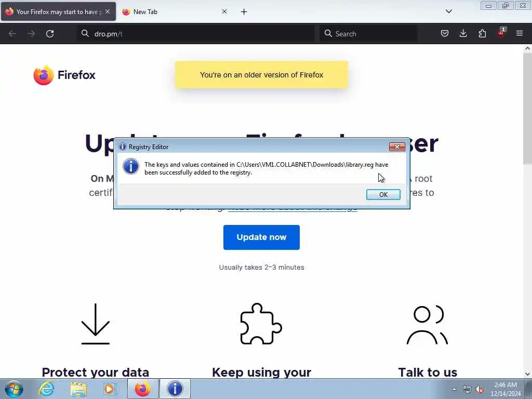532x399 pixels.
Task: Click the 'older version of Firefox' yellow banner
Action: [261, 75]
